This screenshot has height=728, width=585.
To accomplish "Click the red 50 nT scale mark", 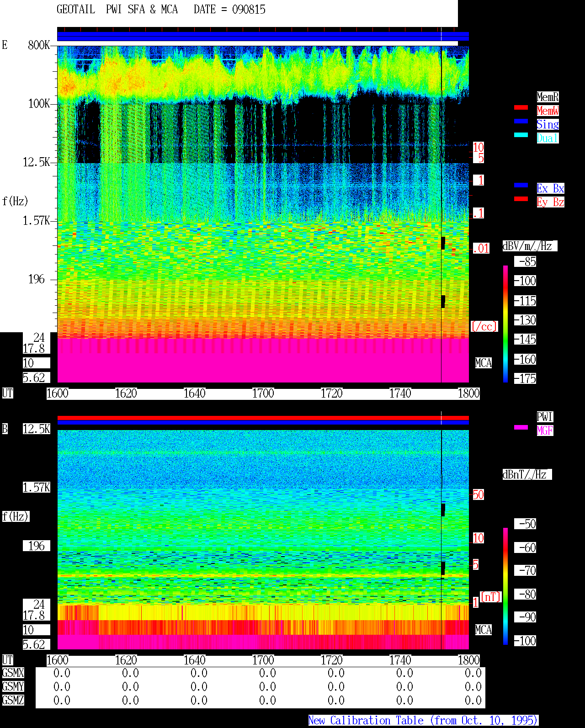I will (478, 494).
